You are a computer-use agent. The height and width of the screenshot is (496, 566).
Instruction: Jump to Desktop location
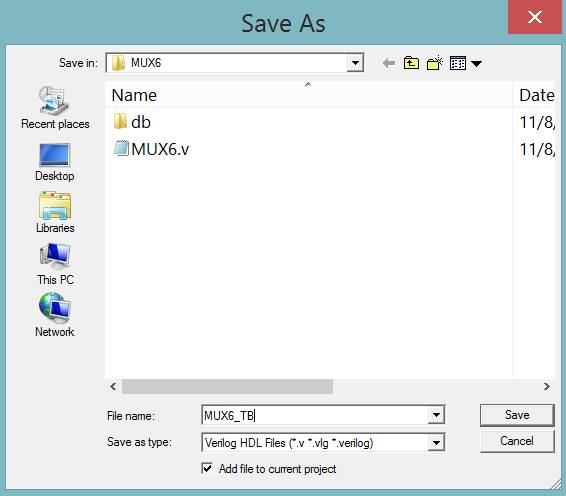click(55, 162)
